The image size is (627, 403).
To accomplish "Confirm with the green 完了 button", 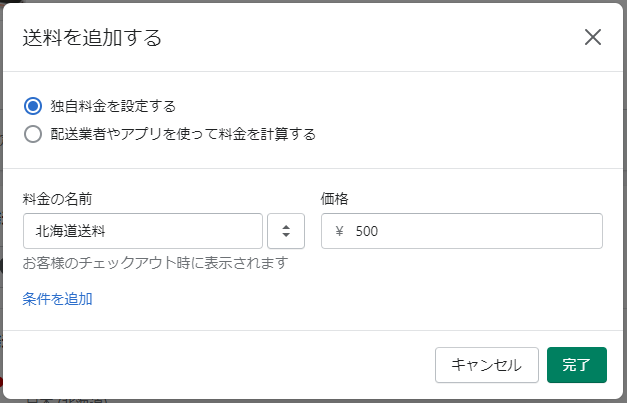I will pos(577,365).
